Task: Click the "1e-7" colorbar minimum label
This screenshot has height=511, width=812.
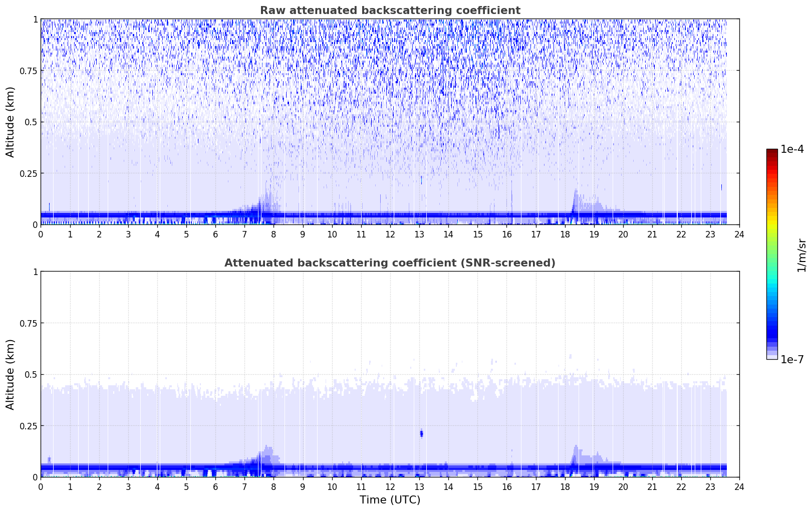Action: [791, 359]
